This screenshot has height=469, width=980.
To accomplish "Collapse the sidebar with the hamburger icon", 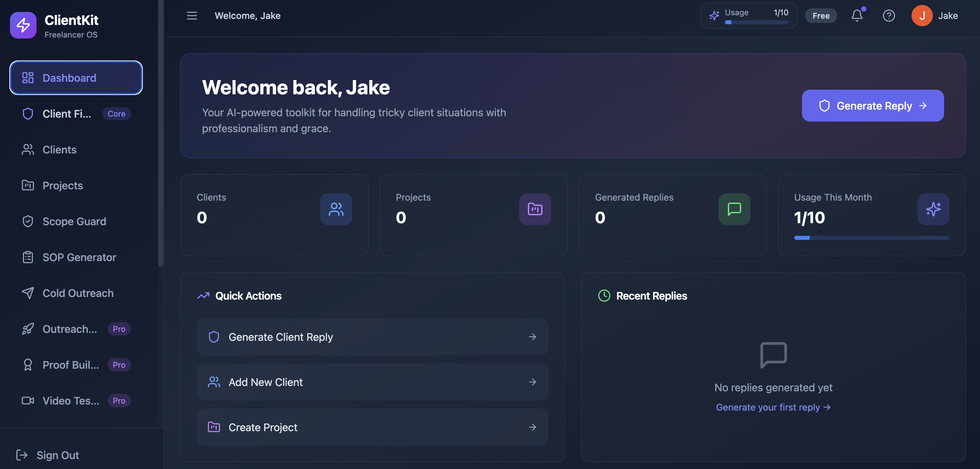I will tap(191, 16).
